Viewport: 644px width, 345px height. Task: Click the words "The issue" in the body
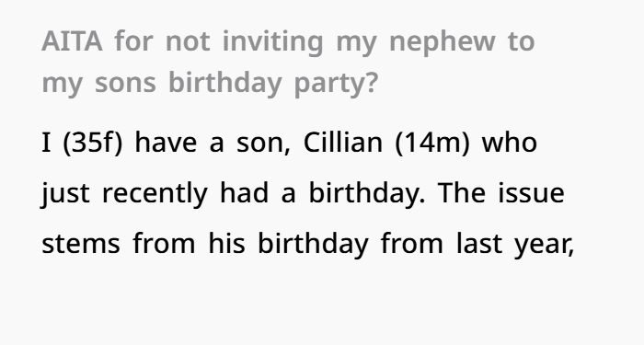[501, 193]
